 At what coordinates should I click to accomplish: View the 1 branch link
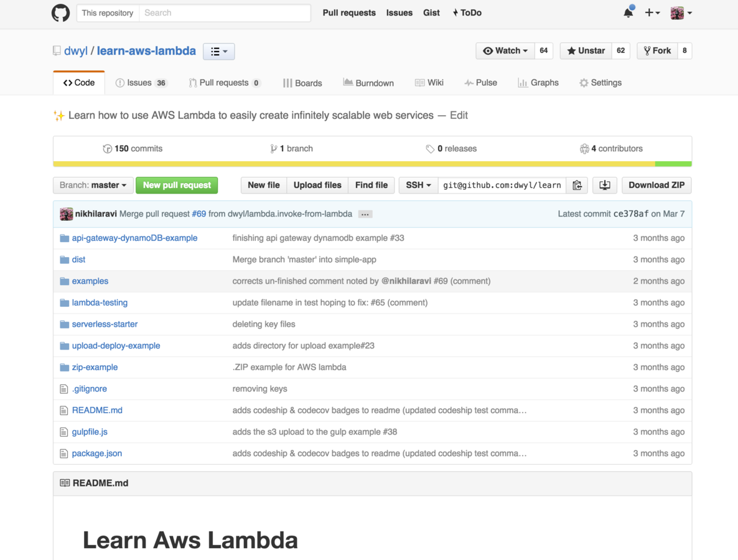coord(291,149)
